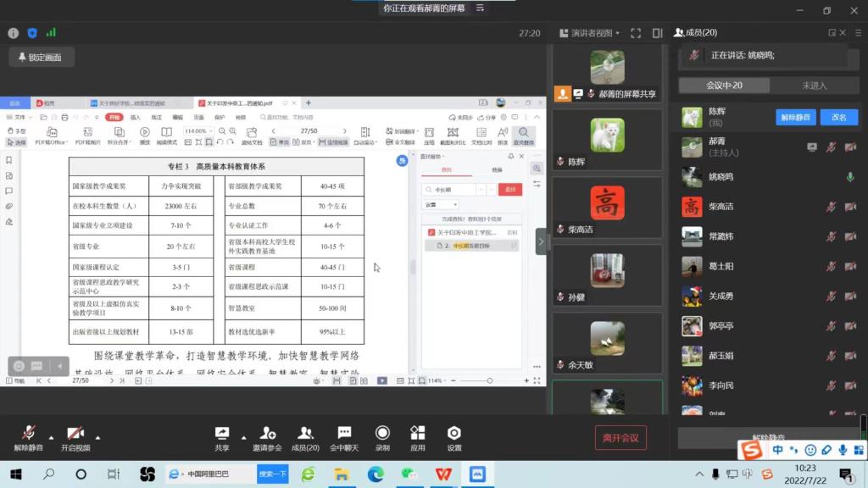Open WPS Office in Windows taskbar
Screen dimensions: 868x488
point(443,474)
